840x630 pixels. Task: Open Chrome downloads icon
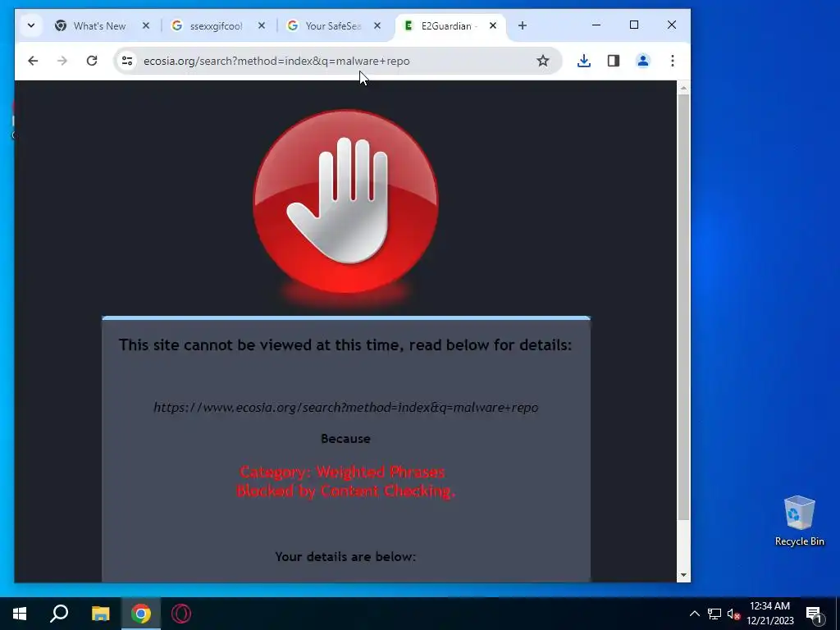(x=584, y=61)
